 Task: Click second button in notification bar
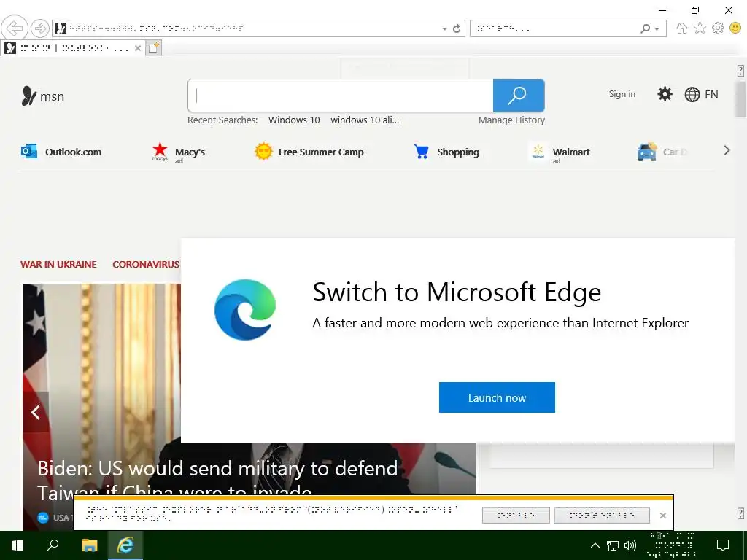(602, 516)
